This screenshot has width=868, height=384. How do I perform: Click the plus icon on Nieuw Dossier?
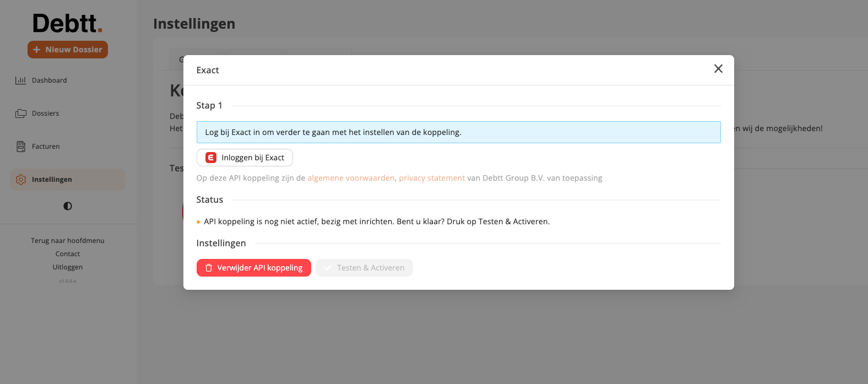point(37,50)
